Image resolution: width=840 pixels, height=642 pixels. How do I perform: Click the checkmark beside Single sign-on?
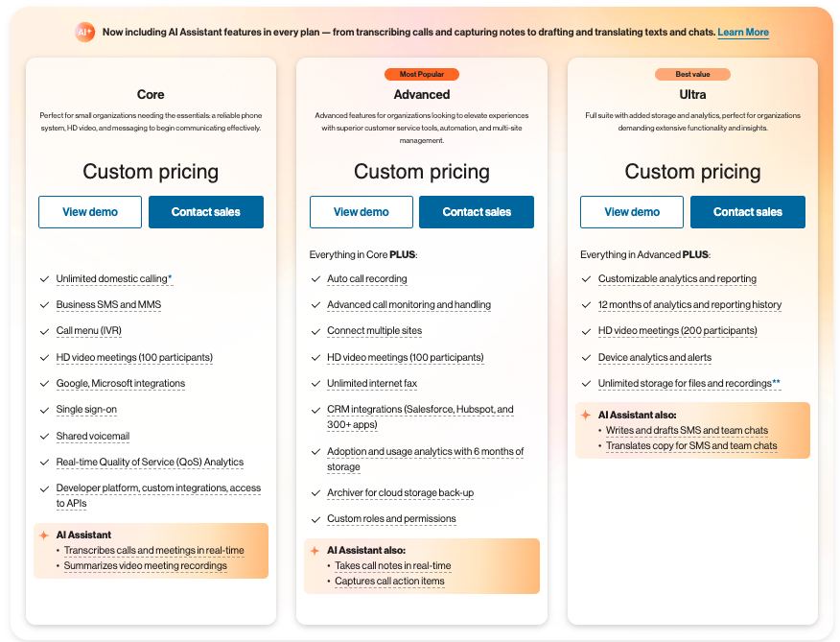pyautogui.click(x=44, y=411)
